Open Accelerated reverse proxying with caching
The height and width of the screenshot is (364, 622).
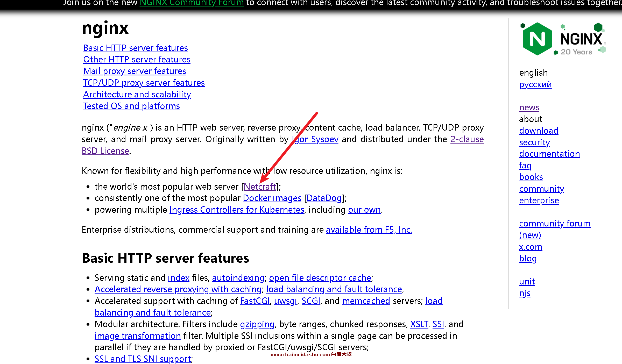(x=178, y=289)
